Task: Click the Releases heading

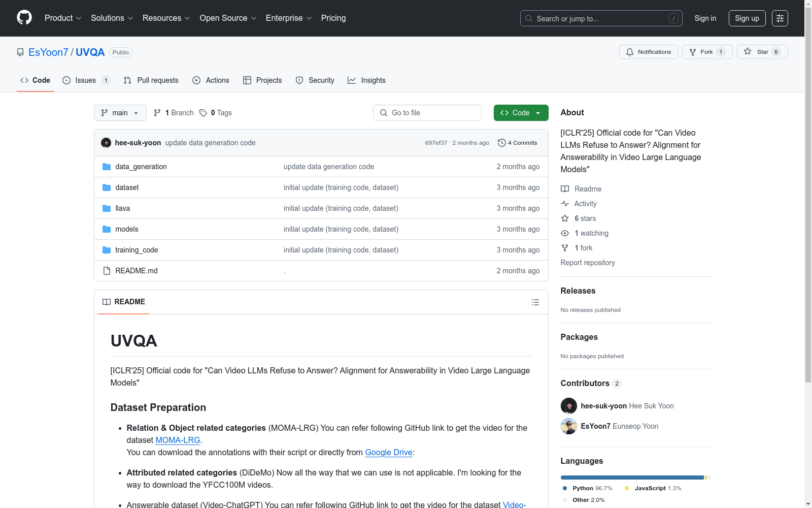Action: click(578, 291)
